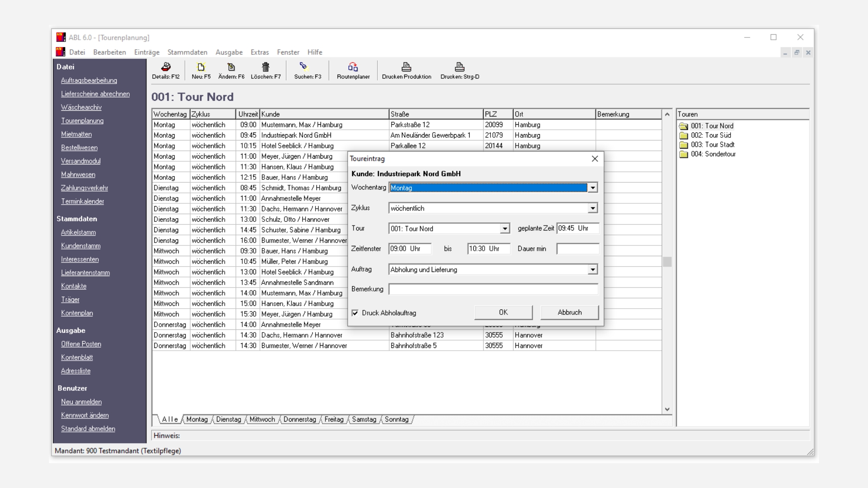
Task: Select tree item 002: Tour Süd
Action: tap(711, 136)
